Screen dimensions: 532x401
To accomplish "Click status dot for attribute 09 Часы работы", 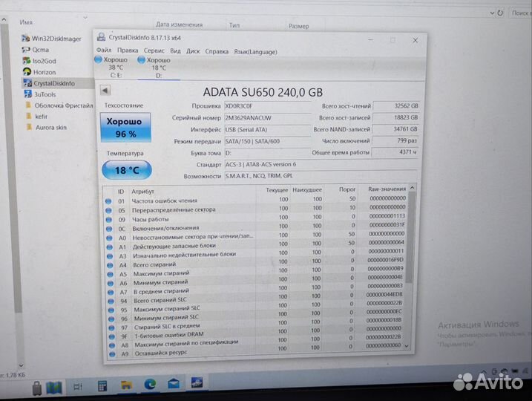I will click(109, 220).
